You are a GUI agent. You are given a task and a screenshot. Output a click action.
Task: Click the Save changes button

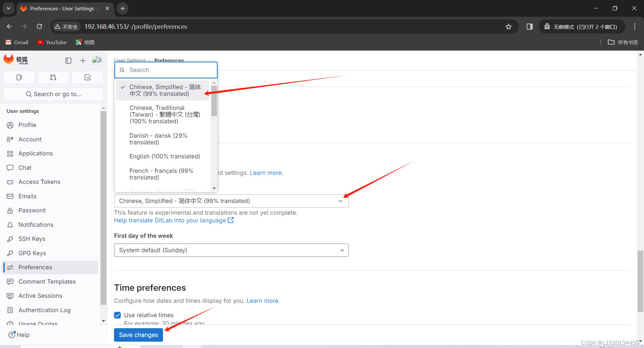[x=138, y=335]
